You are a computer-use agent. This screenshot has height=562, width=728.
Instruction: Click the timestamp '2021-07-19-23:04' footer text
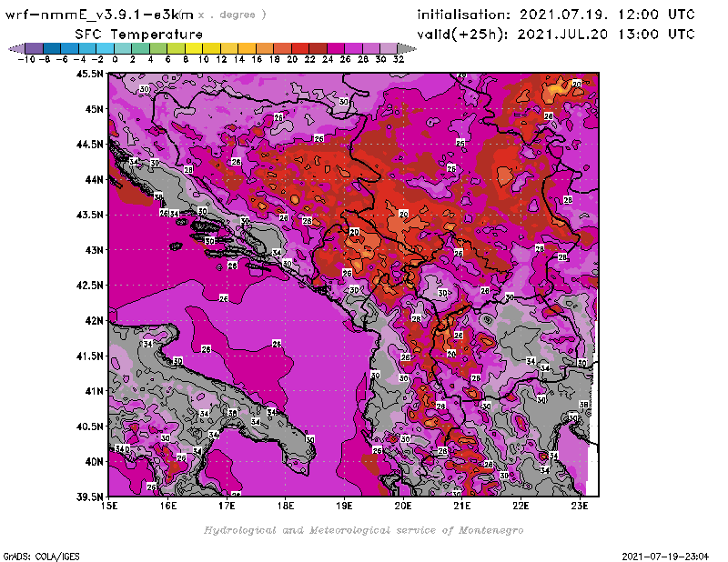click(x=665, y=557)
